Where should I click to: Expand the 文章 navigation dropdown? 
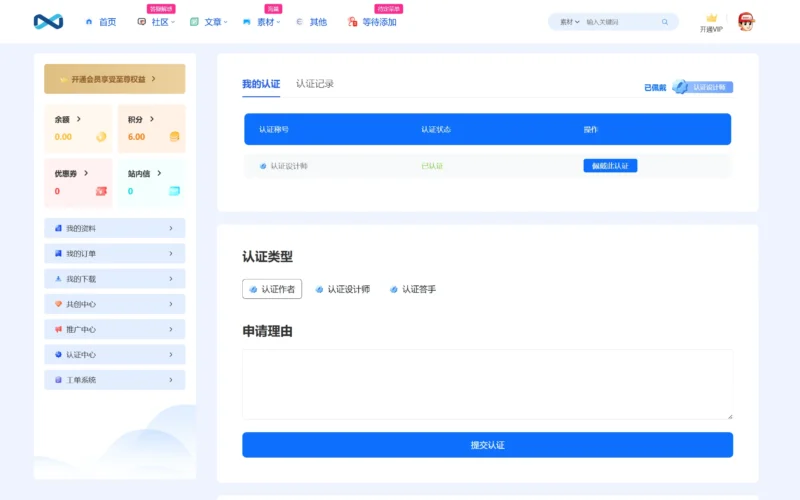(212, 22)
